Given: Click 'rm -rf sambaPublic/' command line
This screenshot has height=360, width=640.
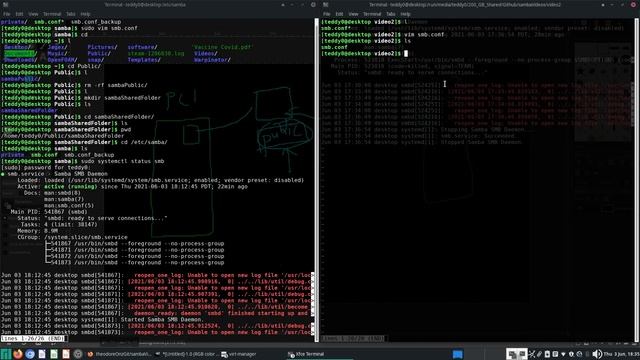Looking at the screenshot, I should point(117,85).
